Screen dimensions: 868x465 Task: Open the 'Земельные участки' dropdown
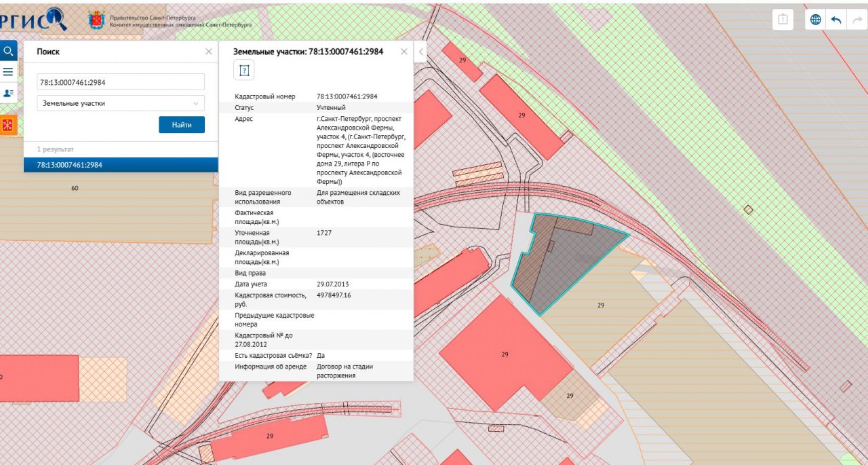pos(121,103)
